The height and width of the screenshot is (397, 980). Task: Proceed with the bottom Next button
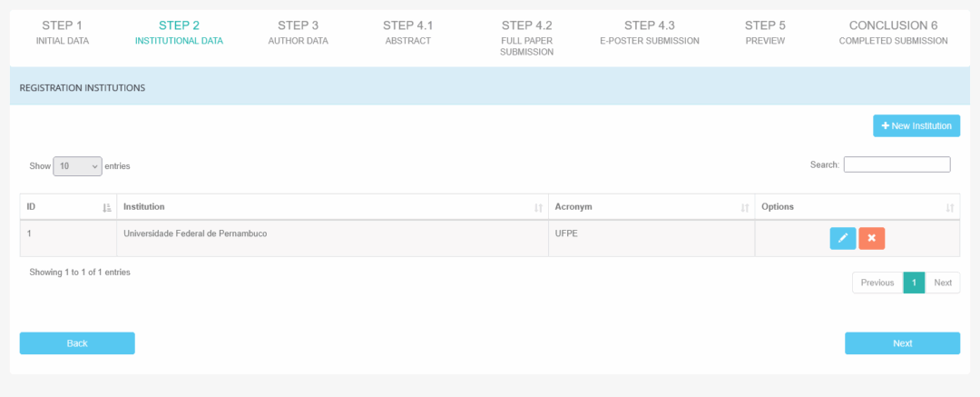[x=902, y=343]
